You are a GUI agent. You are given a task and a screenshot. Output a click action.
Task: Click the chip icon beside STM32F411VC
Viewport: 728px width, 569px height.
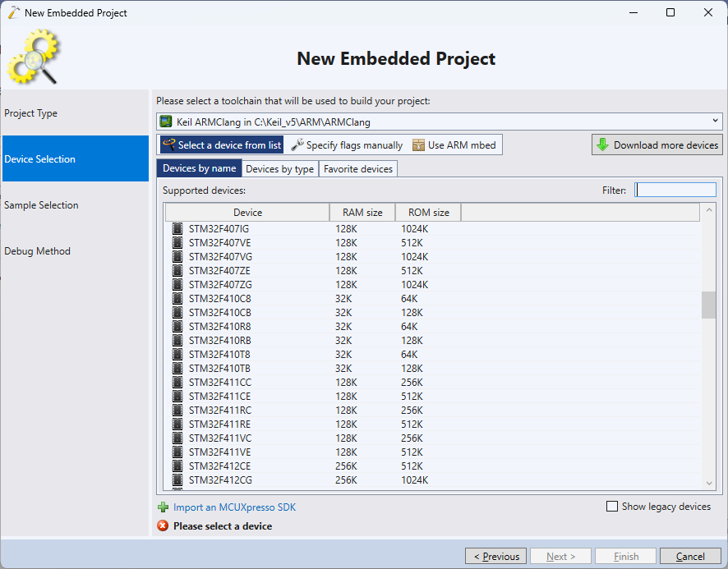point(177,438)
